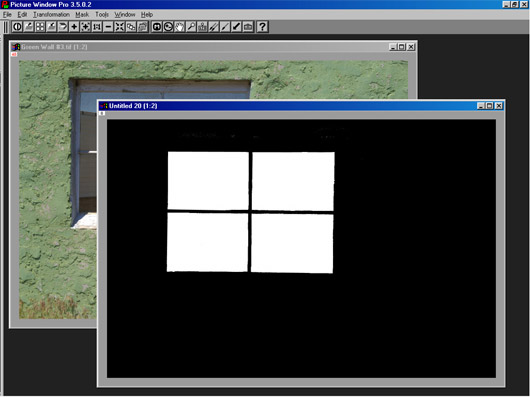Click the Untitled 20 window system icon
This screenshot has height=397, width=530.
104,106
